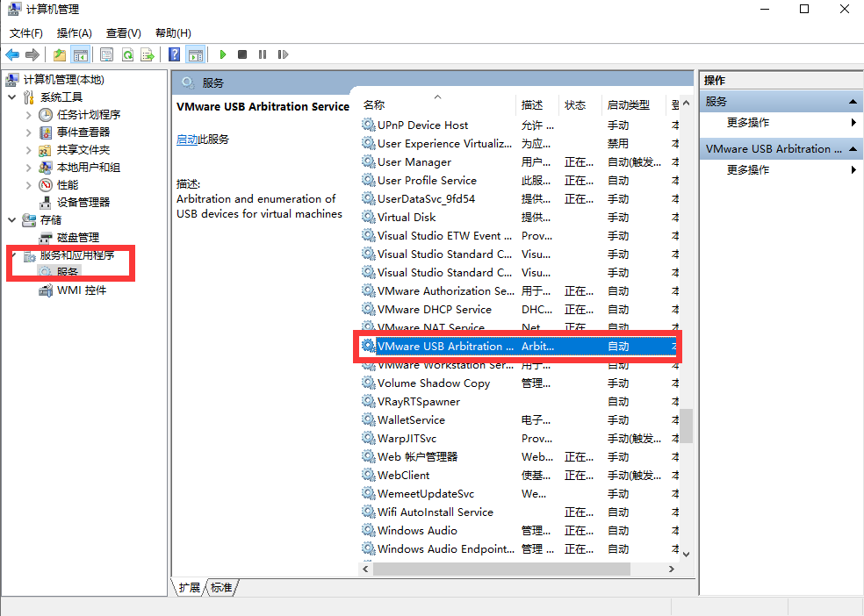Pause the service using the pause icon
This screenshot has width=864, height=616.
click(263, 54)
